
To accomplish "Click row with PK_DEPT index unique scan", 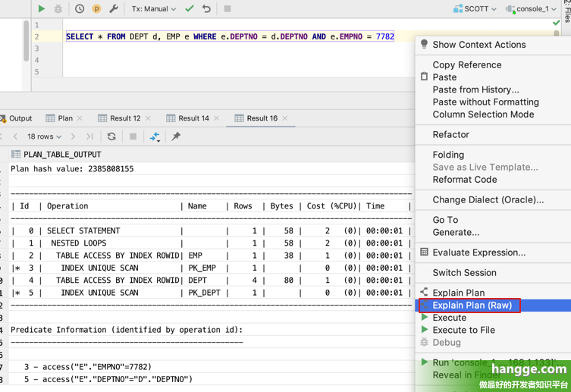I will tap(212, 293).
